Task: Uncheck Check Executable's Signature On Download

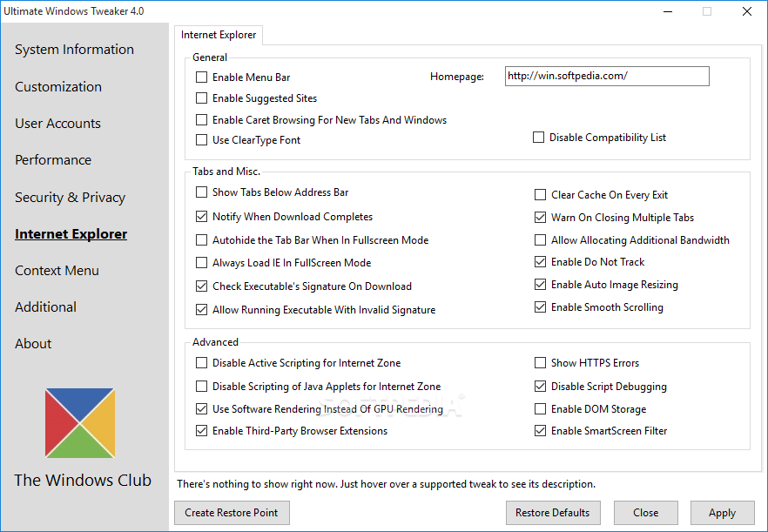Action: (201, 286)
